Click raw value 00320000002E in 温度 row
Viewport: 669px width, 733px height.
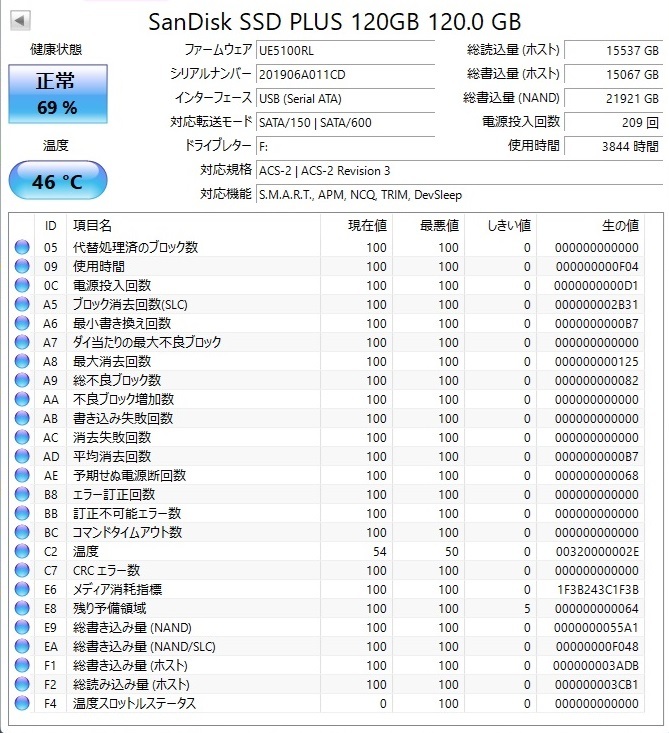pos(597,551)
